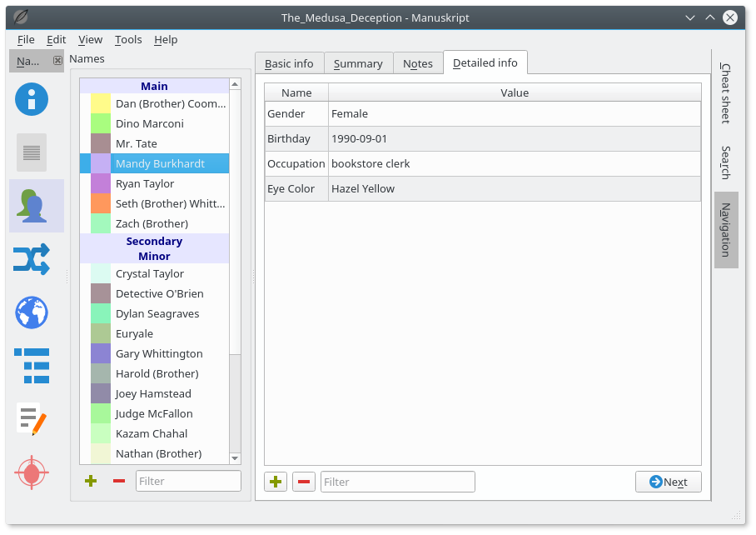
Task: Collapse the Minor character group
Action: [154, 256]
